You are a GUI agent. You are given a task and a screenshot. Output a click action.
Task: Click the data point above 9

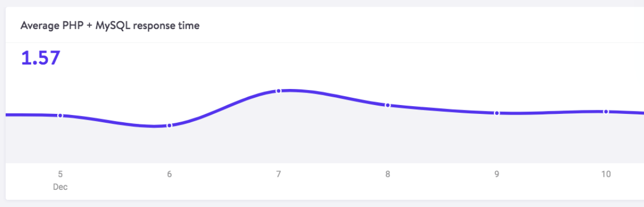(497, 113)
